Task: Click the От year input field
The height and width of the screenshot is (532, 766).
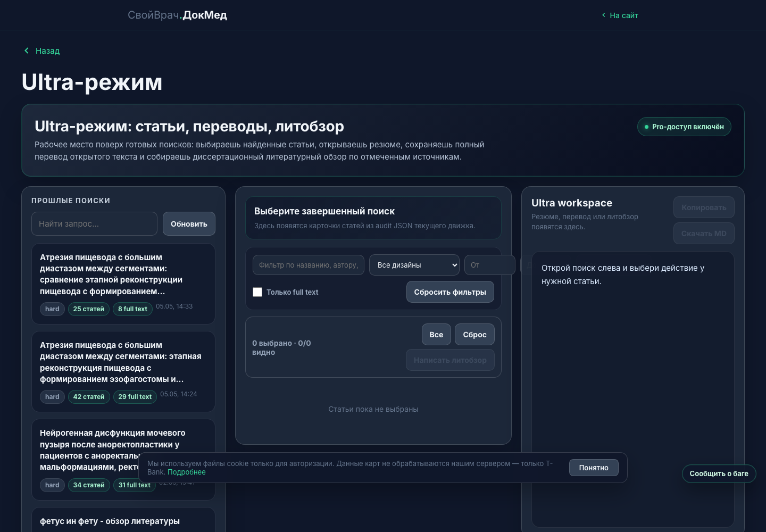Action: pyautogui.click(x=489, y=265)
